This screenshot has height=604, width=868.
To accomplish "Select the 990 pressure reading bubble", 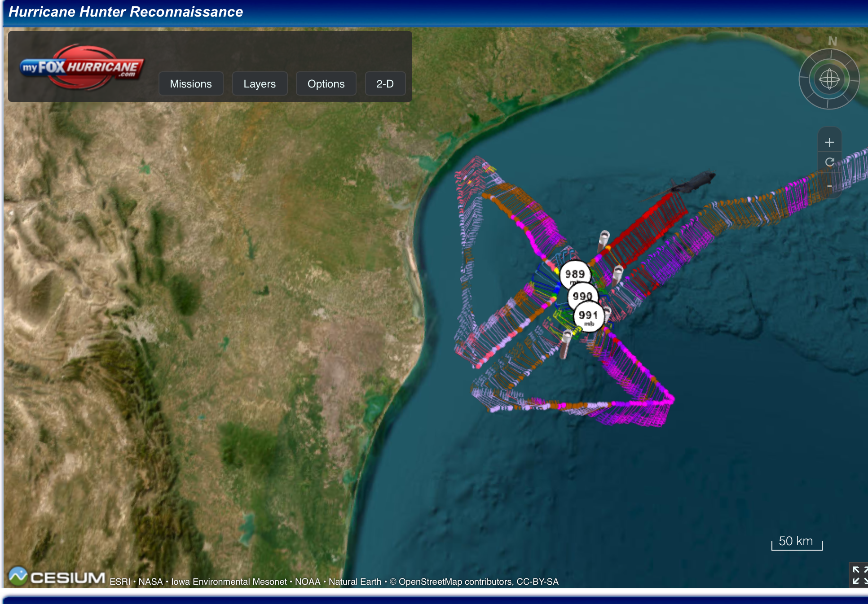I will point(582,295).
